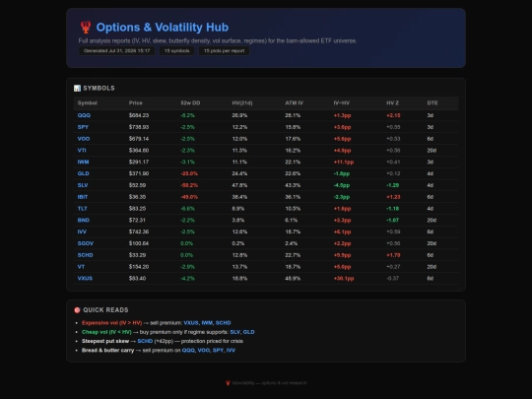Click SPY in the Bread & butter carry line
The height and width of the screenshot is (399, 532).
[x=218, y=351]
